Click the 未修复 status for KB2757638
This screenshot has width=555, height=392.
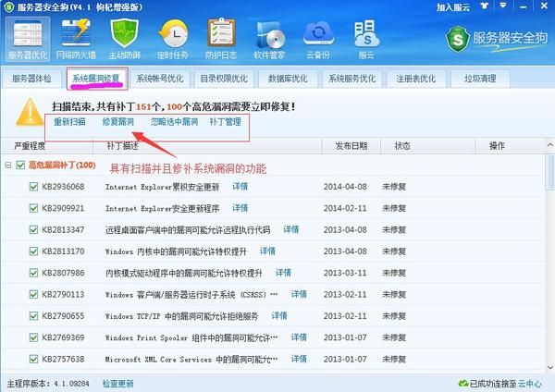coord(394,359)
